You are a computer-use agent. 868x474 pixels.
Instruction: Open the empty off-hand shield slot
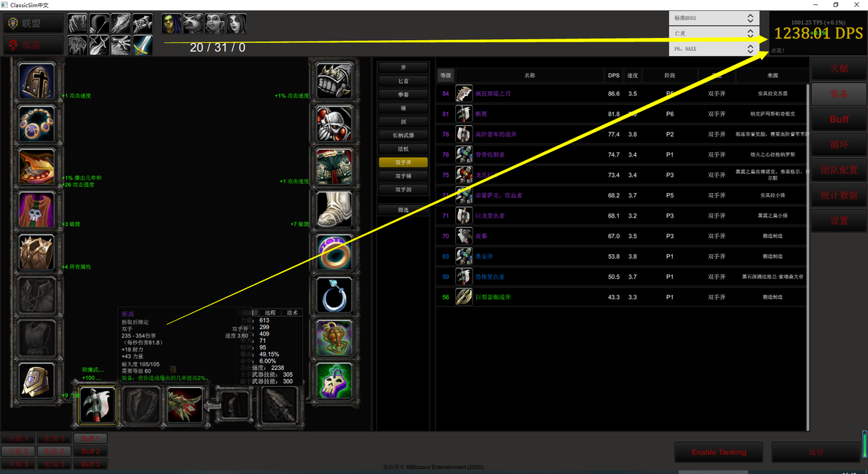pos(141,406)
